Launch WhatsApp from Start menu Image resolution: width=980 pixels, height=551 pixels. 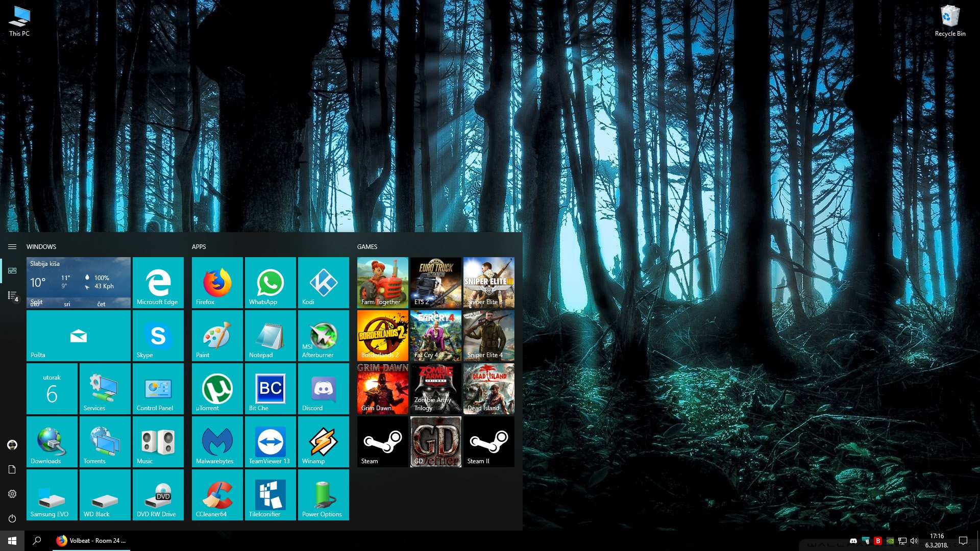click(x=270, y=283)
